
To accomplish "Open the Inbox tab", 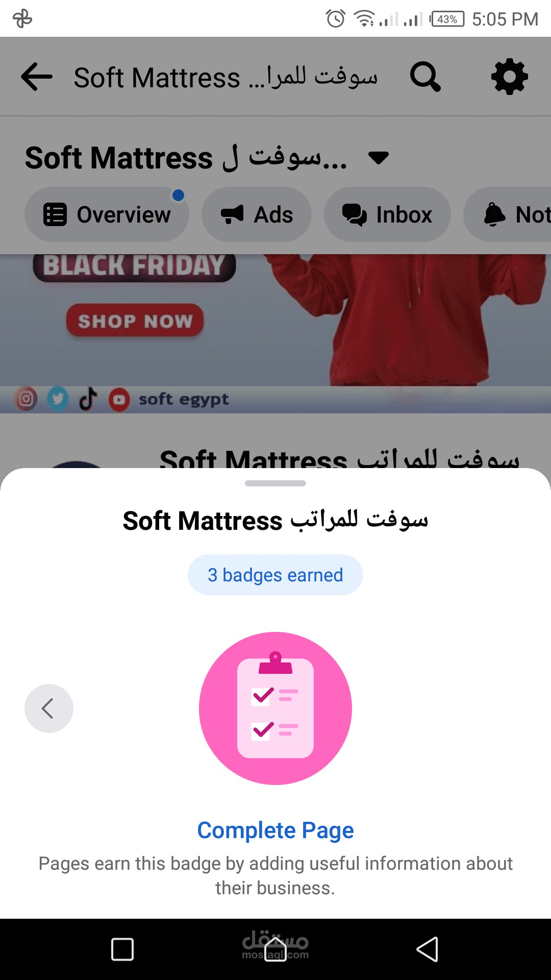I will coord(387,214).
